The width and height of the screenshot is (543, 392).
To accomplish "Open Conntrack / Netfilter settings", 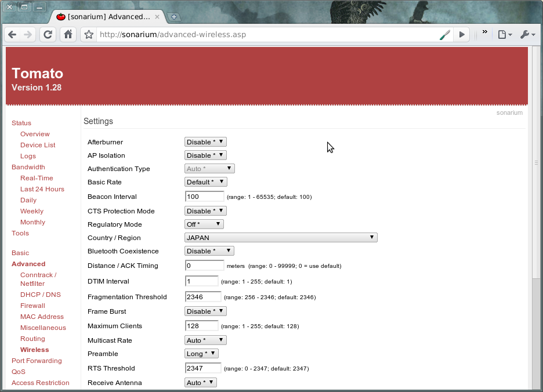I will coord(38,279).
